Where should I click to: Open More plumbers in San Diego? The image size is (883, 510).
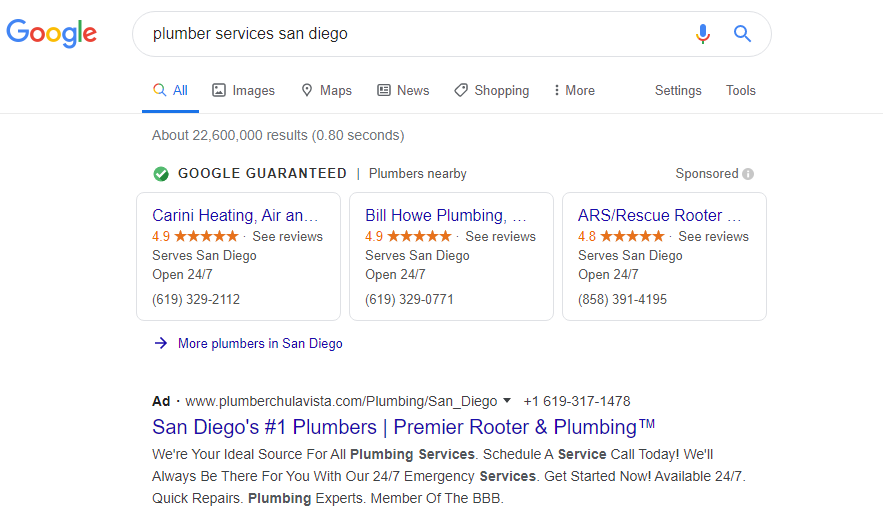click(260, 343)
